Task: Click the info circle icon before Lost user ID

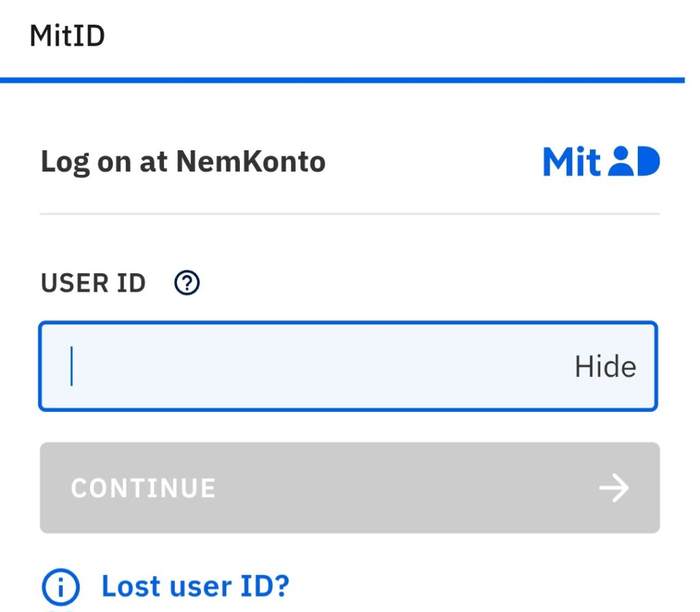Action: (61, 586)
